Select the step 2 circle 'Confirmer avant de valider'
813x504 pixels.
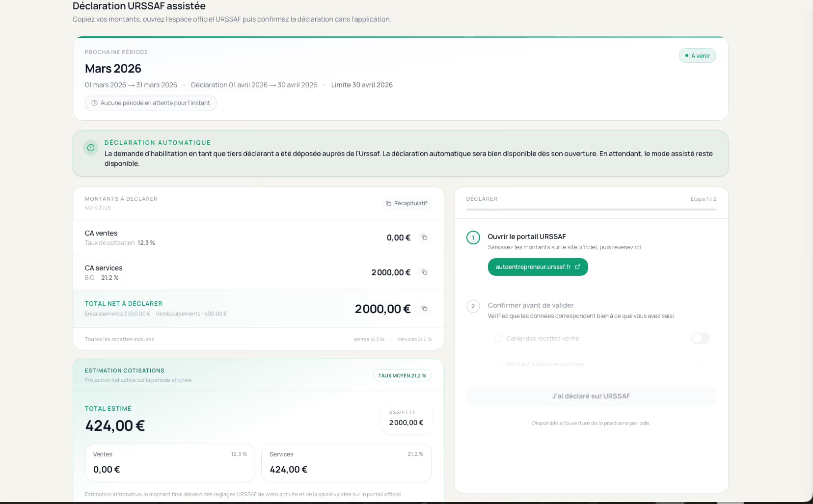point(473,306)
